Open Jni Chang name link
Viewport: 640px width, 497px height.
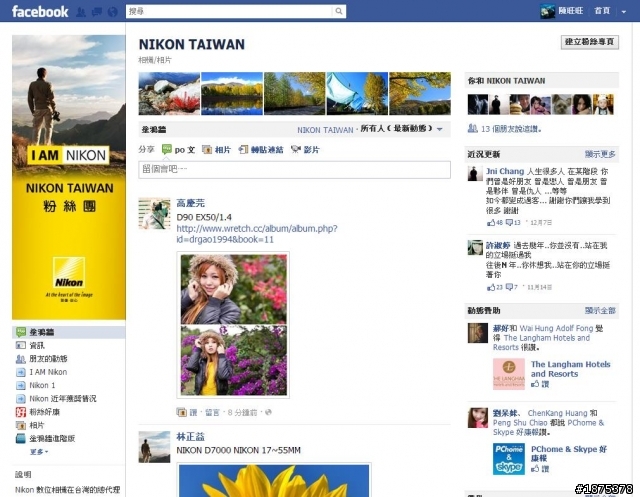[505, 171]
